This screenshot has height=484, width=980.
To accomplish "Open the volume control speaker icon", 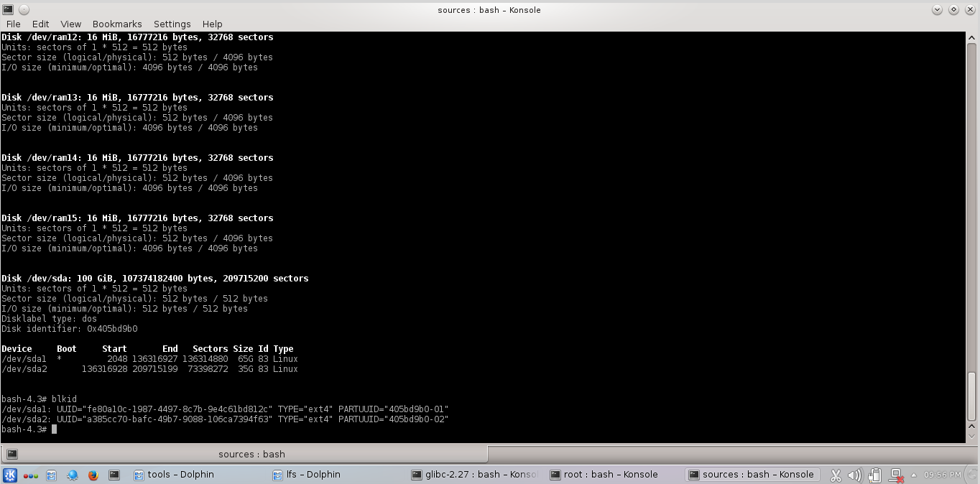I will [x=855, y=475].
